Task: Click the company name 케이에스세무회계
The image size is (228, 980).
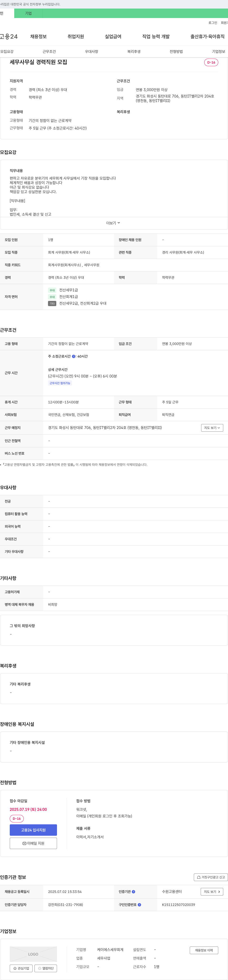Action: [x=110, y=950]
